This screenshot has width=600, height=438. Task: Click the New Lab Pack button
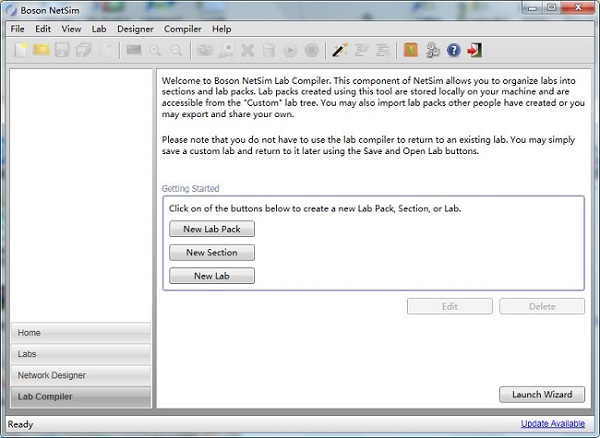click(212, 229)
